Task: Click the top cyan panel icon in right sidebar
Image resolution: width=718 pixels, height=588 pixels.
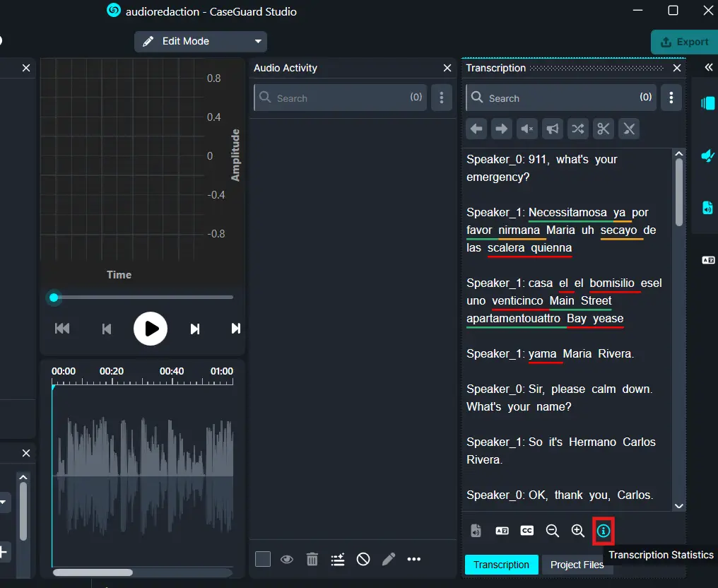Action: 707,102
